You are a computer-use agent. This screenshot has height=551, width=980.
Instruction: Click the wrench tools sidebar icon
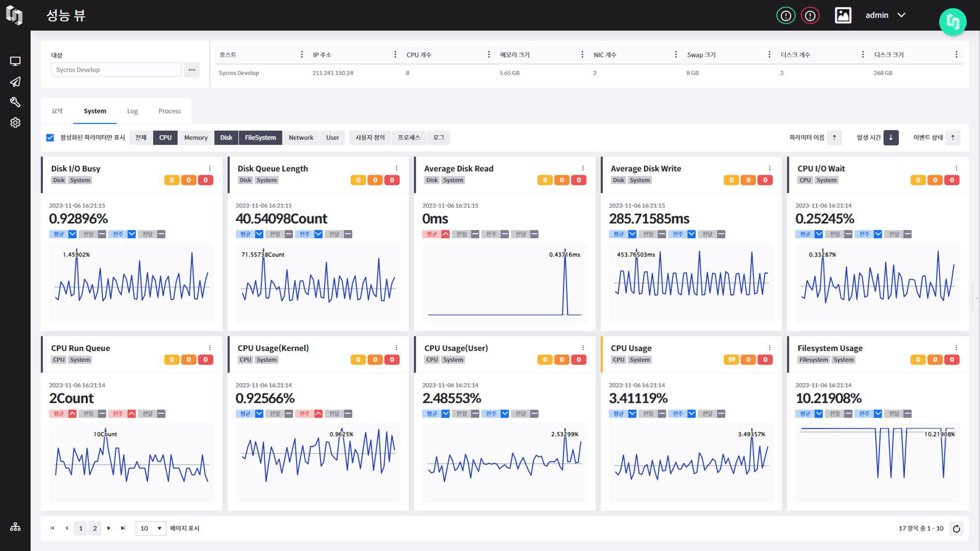point(15,102)
